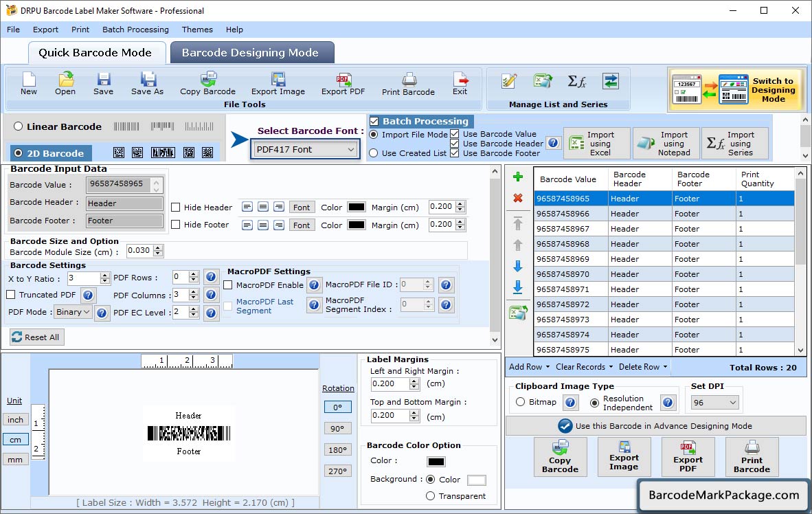Screen dimensions: 812x514
Task: Open a file with Open icon
Action: [x=65, y=84]
